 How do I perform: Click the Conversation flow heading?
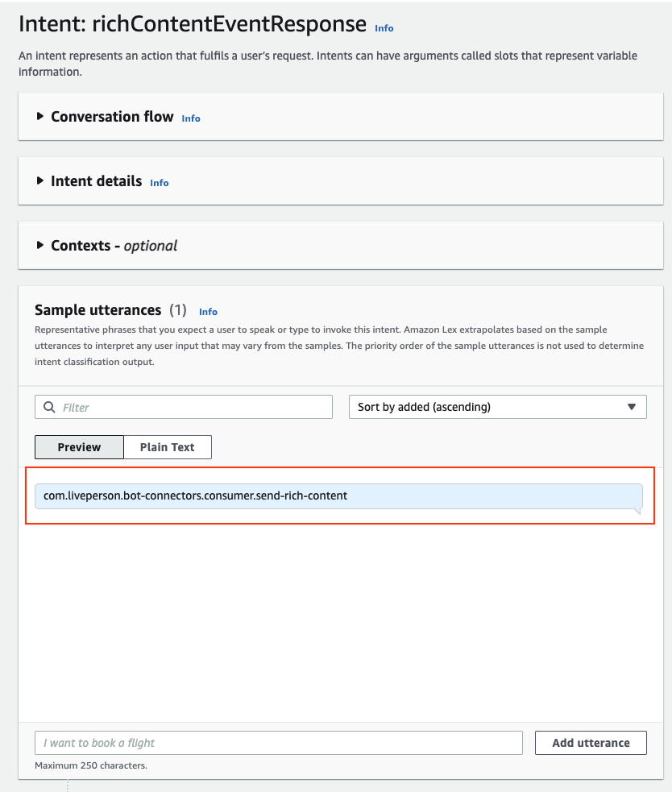point(112,117)
